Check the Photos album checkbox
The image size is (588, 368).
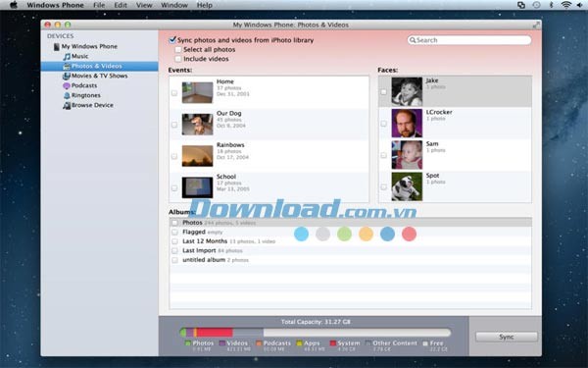(174, 223)
